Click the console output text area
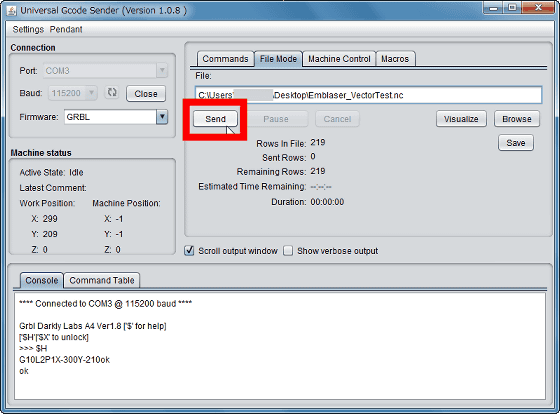This screenshot has height=414, width=560. (280, 346)
